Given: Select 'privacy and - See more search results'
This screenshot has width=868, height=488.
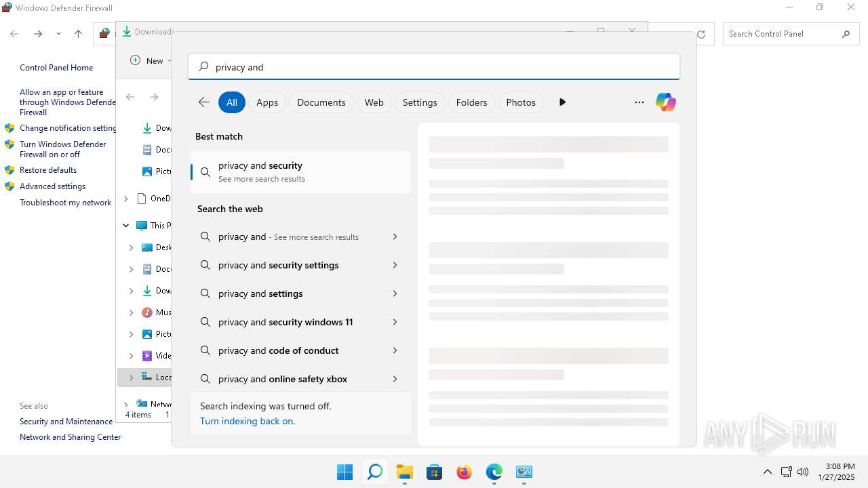Looking at the screenshot, I should click(x=301, y=237).
